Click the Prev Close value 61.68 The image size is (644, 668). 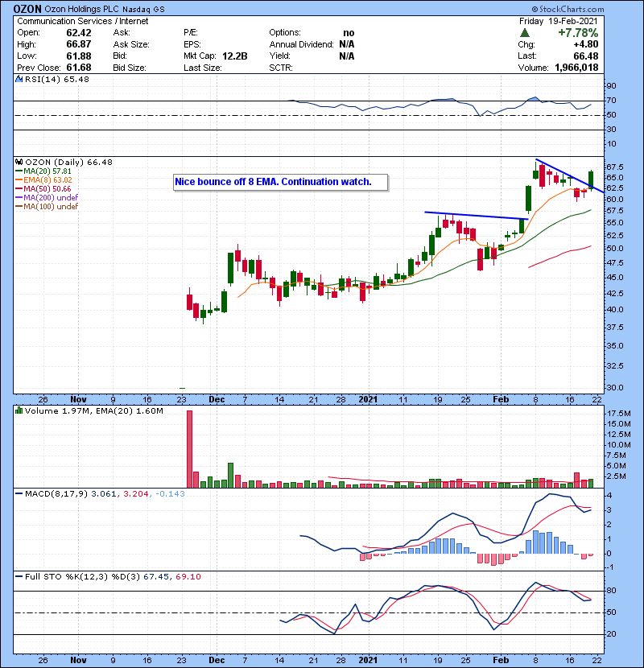(x=79, y=68)
